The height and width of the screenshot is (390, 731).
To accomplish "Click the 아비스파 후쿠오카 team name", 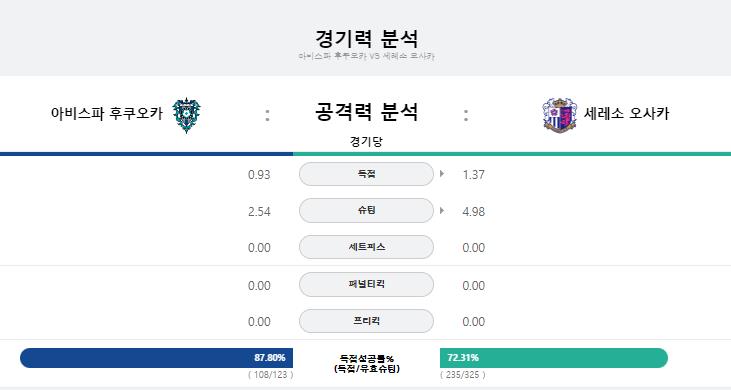I will [x=107, y=113].
